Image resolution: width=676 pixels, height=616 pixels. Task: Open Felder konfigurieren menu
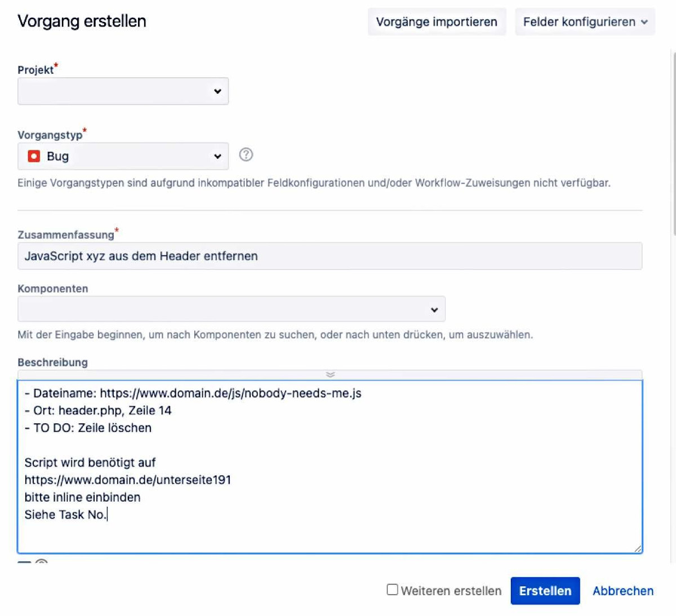point(585,22)
